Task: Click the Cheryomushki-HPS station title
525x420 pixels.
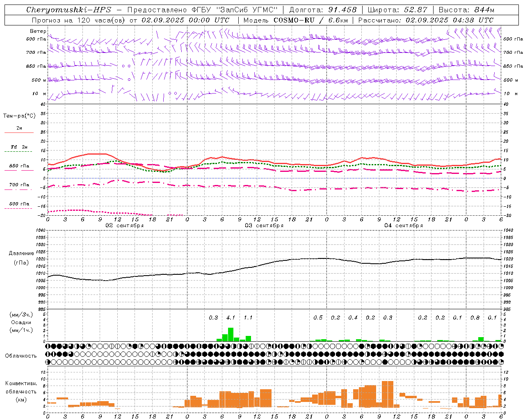Action: (x=69, y=10)
